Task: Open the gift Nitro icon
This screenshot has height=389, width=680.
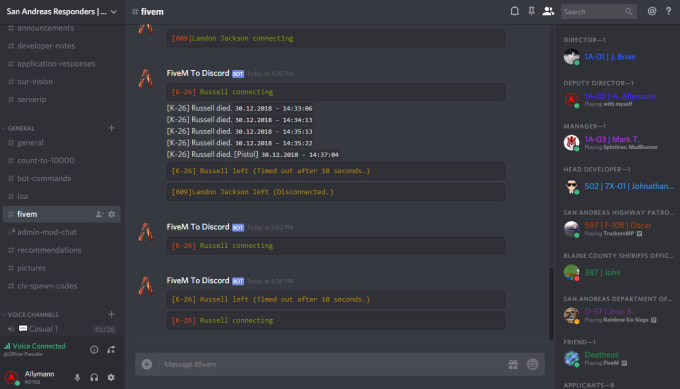Action: click(x=513, y=364)
